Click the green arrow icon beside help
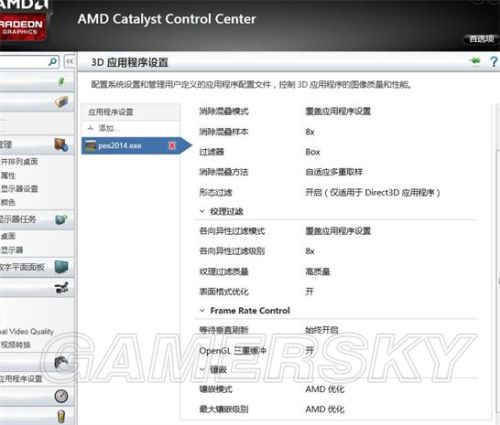The height and width of the screenshot is (425, 500). (475, 61)
